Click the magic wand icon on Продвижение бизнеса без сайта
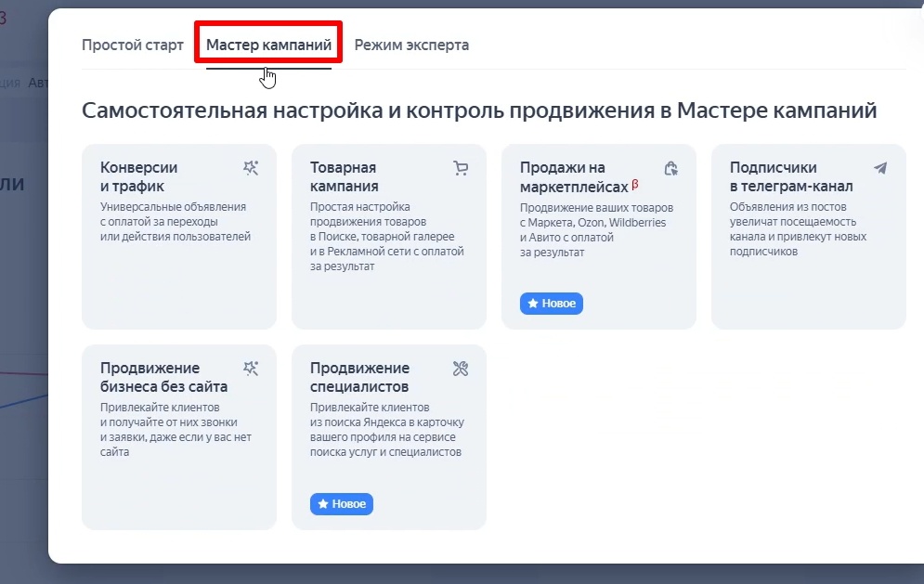This screenshot has width=924, height=584. pyautogui.click(x=251, y=369)
